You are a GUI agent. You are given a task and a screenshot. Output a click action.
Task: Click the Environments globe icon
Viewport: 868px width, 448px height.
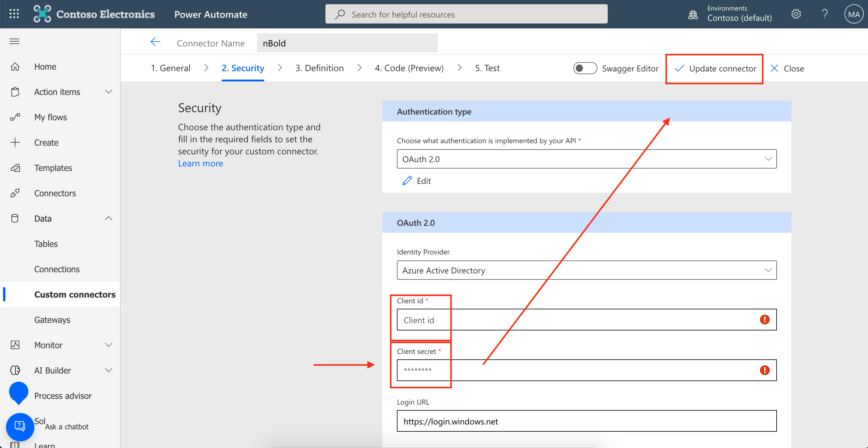pyautogui.click(x=693, y=14)
